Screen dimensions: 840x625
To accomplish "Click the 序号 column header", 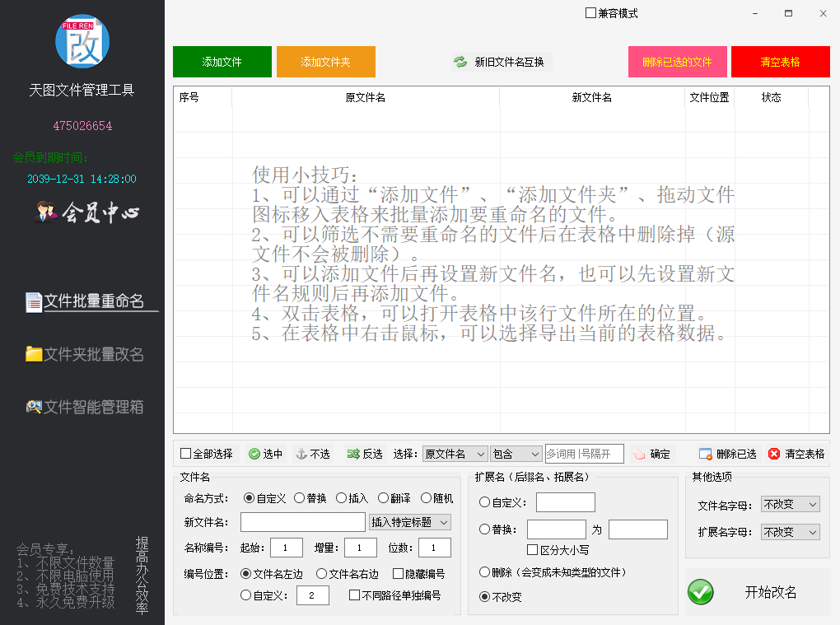I will [x=203, y=97].
